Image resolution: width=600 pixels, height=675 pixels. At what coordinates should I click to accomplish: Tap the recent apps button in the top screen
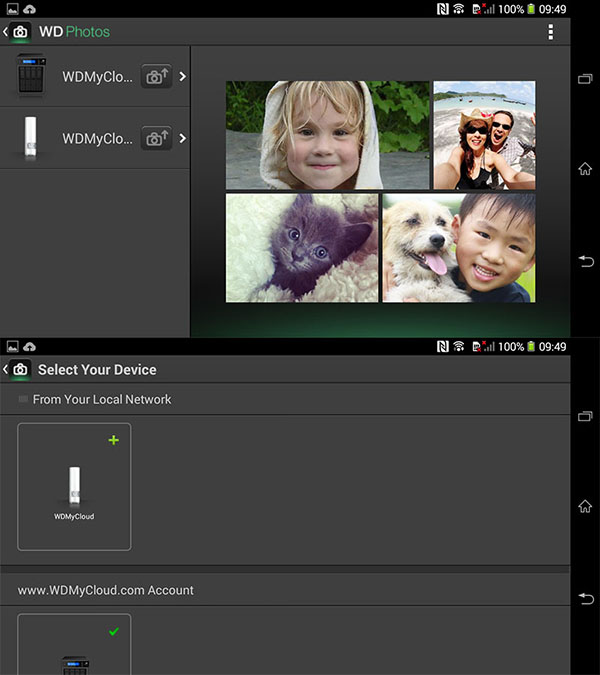585,79
